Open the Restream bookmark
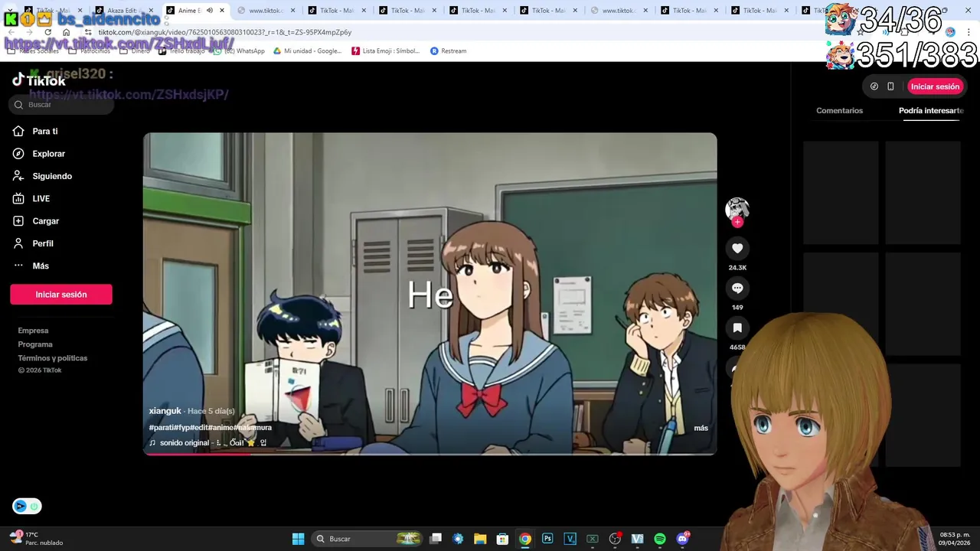980x551 pixels. click(449, 51)
